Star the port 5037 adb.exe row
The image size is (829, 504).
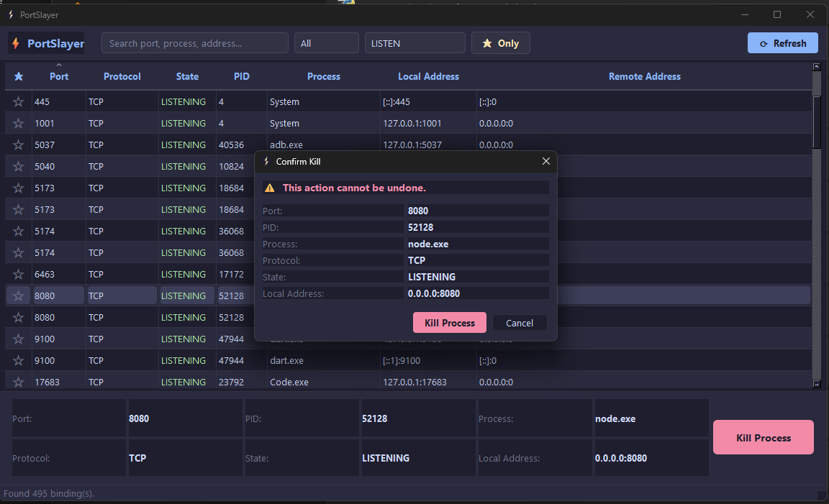point(19,145)
